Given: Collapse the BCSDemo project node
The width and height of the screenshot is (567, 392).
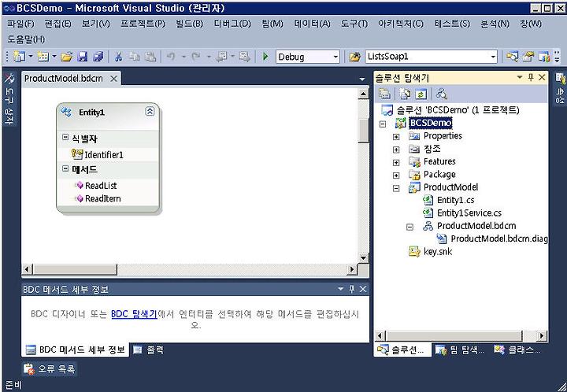Looking at the screenshot, I should (x=383, y=124).
